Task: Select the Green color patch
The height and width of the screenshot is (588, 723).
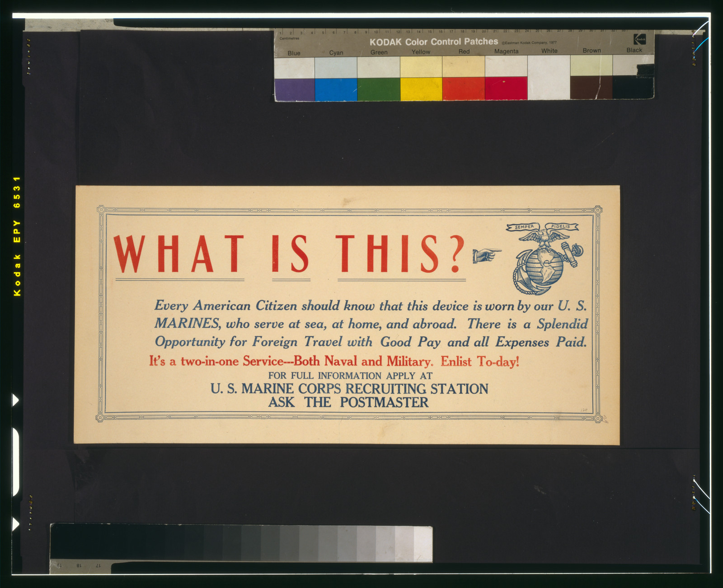Action: click(x=379, y=89)
